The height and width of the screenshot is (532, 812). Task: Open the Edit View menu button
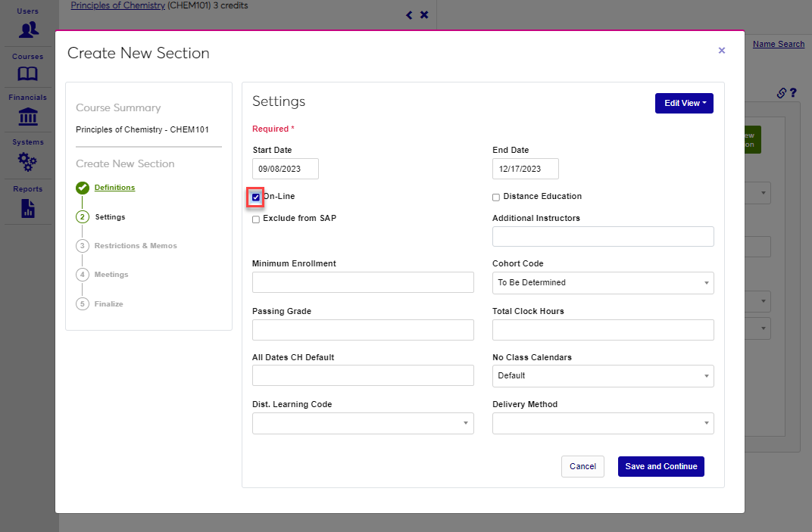point(683,103)
